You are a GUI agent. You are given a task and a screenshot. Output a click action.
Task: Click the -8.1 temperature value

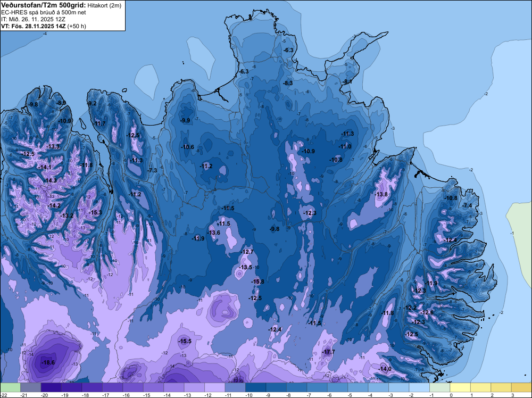click(347, 82)
